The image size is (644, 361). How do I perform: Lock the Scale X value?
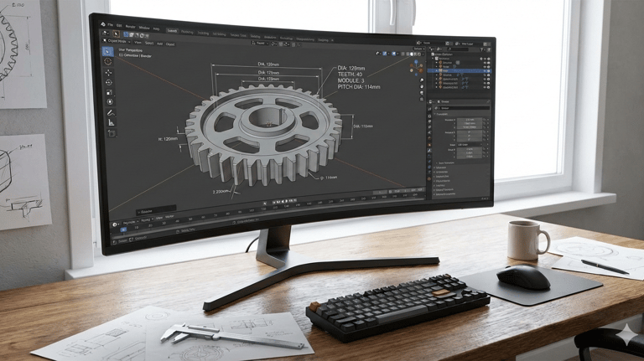coord(484,149)
